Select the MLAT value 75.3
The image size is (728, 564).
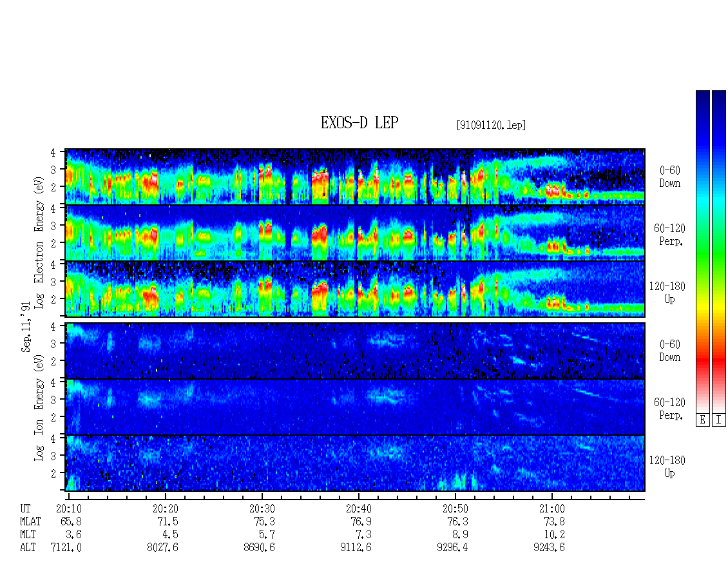click(264, 521)
